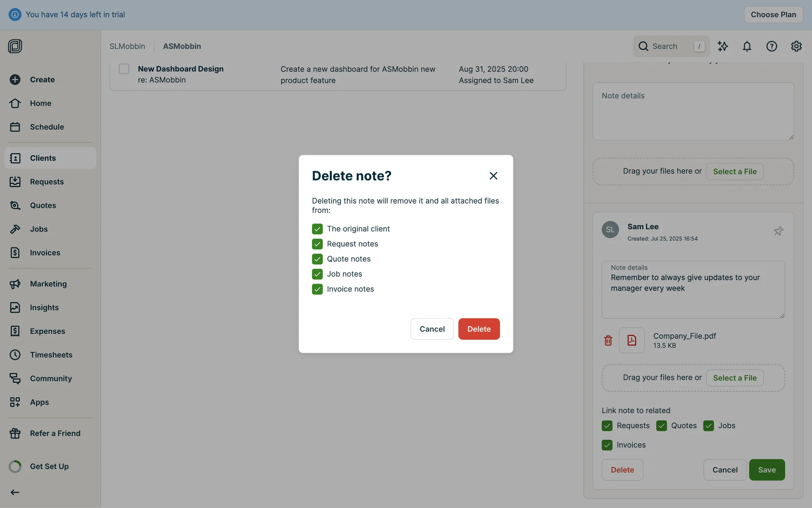This screenshot has height=508, width=812.
Task: Open the notifications bell
Action: point(747,46)
